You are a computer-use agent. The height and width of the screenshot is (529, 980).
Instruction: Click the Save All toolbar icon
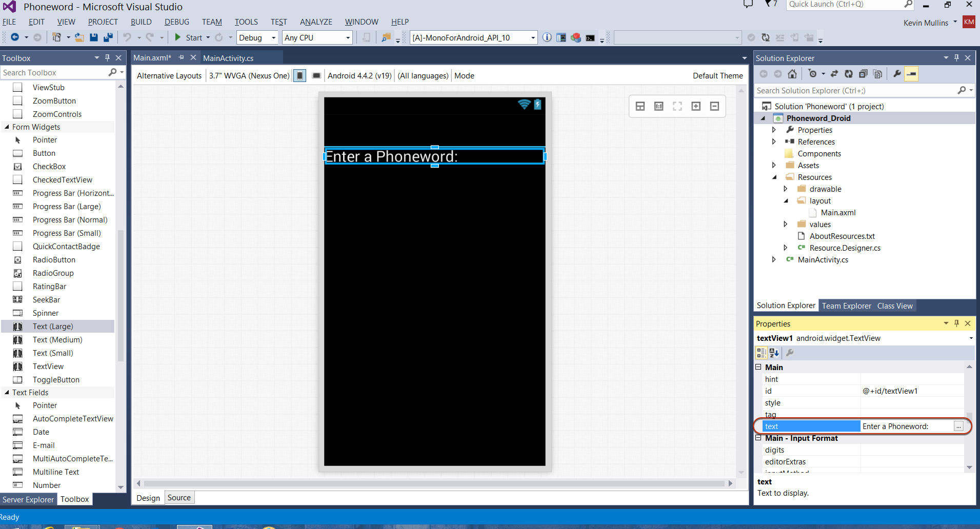tap(108, 37)
